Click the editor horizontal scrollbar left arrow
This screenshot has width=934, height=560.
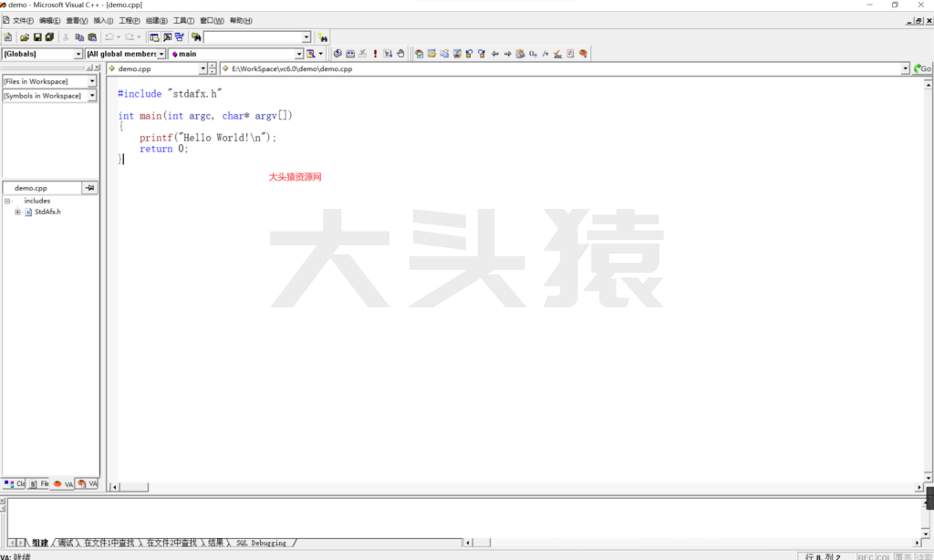pos(115,487)
